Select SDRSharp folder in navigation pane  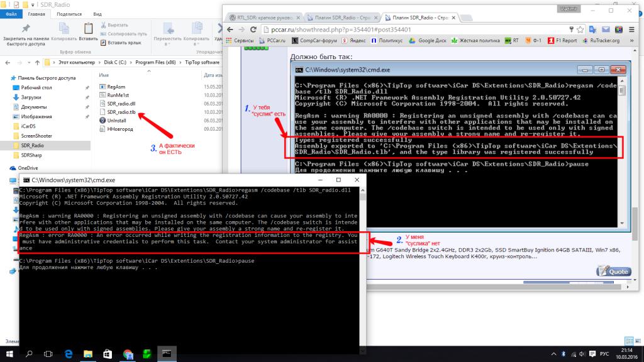click(x=32, y=154)
